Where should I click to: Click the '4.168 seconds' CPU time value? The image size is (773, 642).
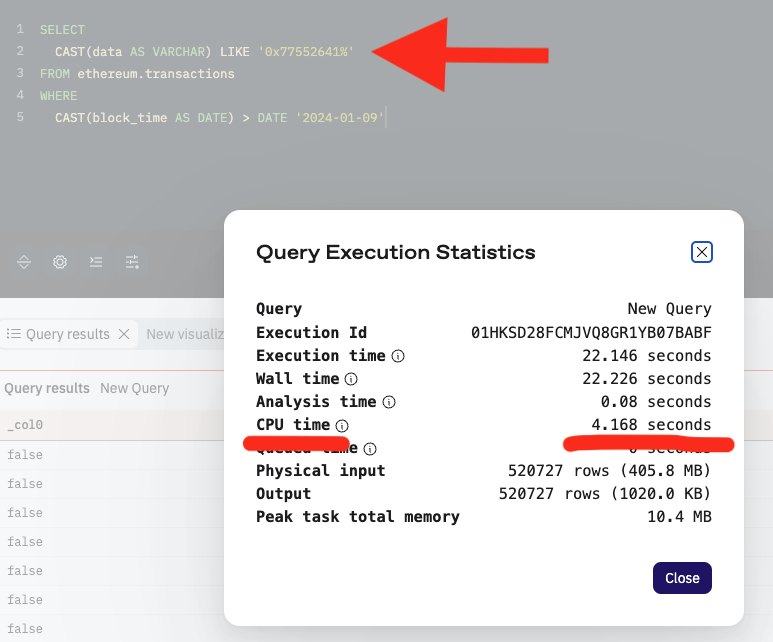coord(651,425)
